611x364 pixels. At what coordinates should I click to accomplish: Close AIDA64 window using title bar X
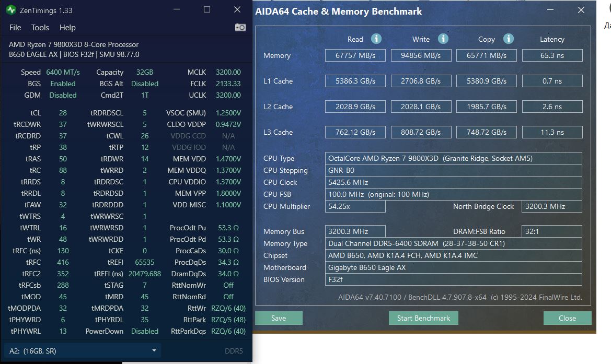tap(581, 10)
